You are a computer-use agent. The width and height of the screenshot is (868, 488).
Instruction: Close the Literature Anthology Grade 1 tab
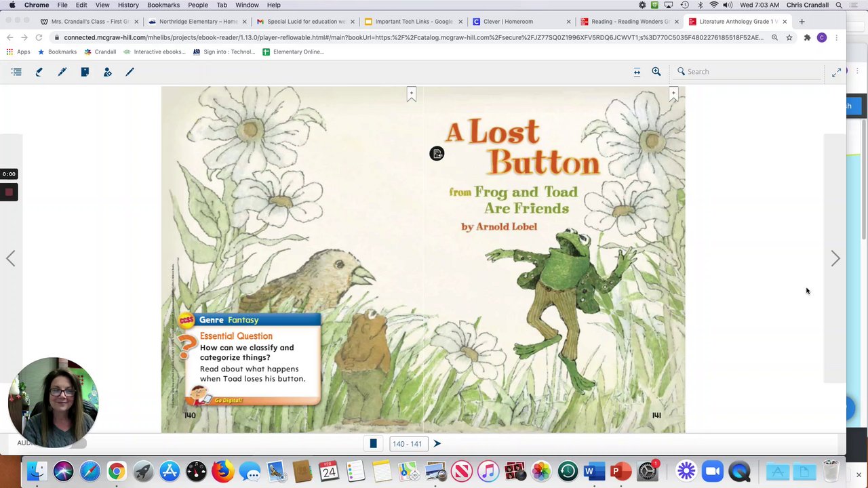[785, 22]
